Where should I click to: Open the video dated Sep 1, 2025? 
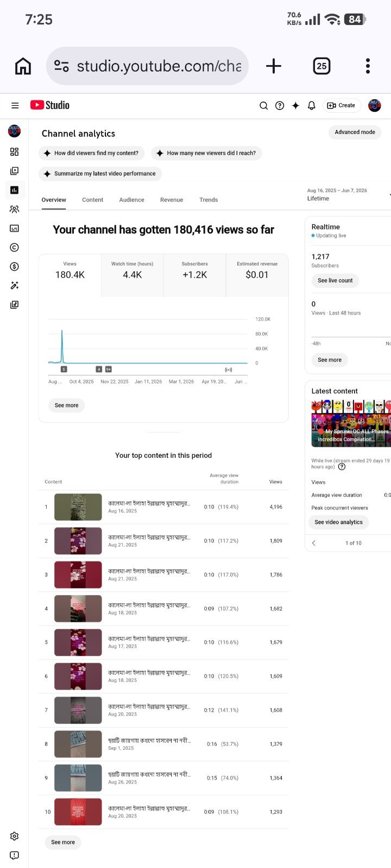163,744
